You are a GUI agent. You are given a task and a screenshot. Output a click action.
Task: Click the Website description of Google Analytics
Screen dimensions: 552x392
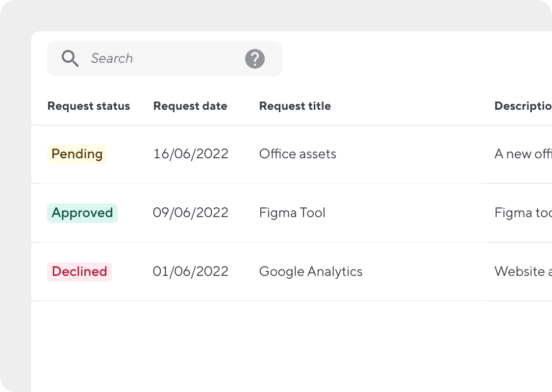pyautogui.click(x=522, y=271)
